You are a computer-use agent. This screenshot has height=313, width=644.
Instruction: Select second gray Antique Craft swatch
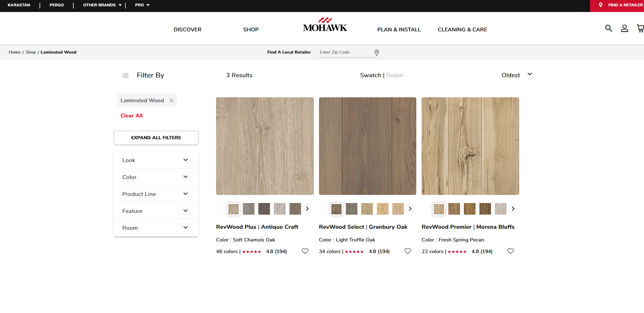[249, 209]
